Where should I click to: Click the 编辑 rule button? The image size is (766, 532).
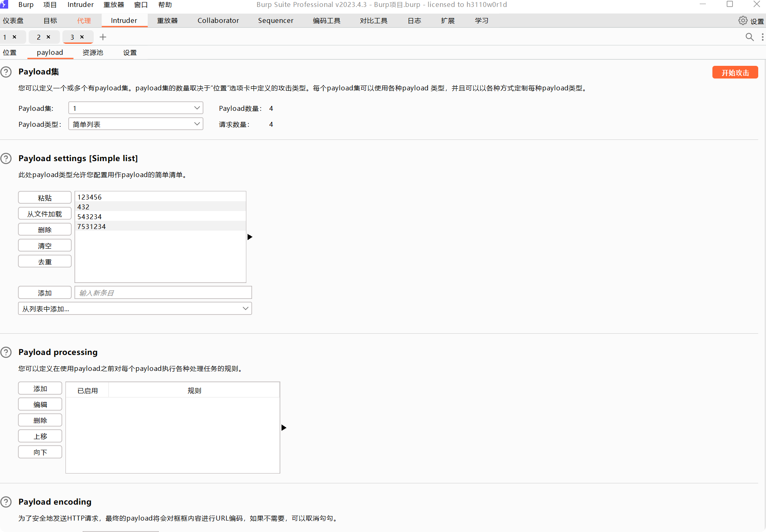pos(40,404)
